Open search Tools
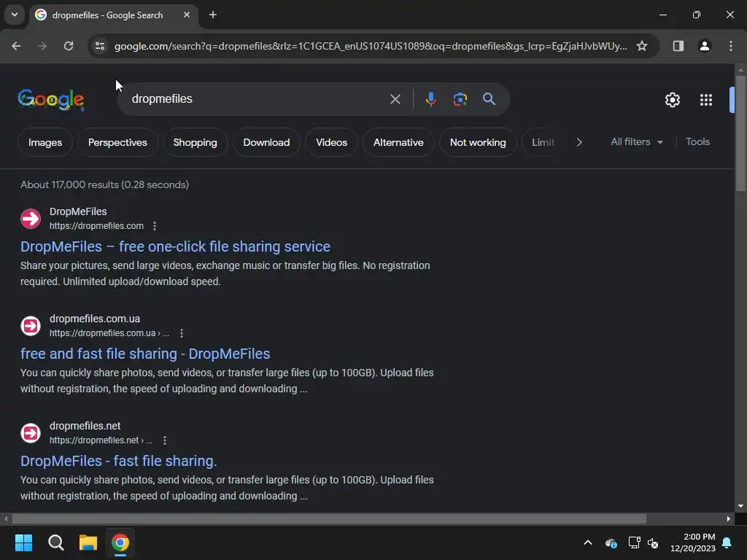The image size is (747, 560). (x=697, y=142)
